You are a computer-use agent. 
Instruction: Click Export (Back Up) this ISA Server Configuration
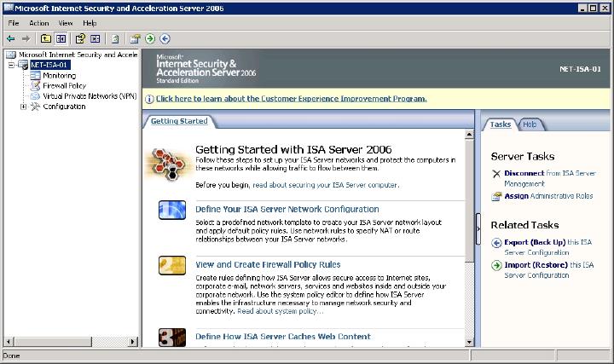click(x=547, y=247)
